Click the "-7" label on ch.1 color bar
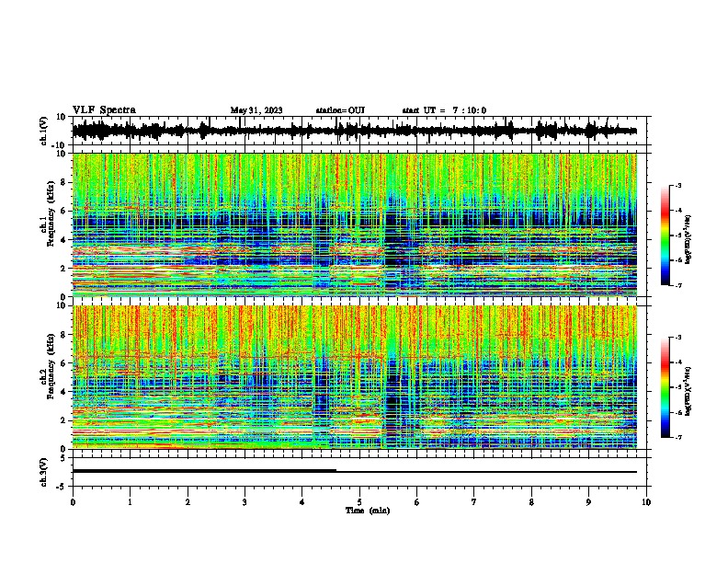Screen dimensions: 728x563 click(x=678, y=285)
